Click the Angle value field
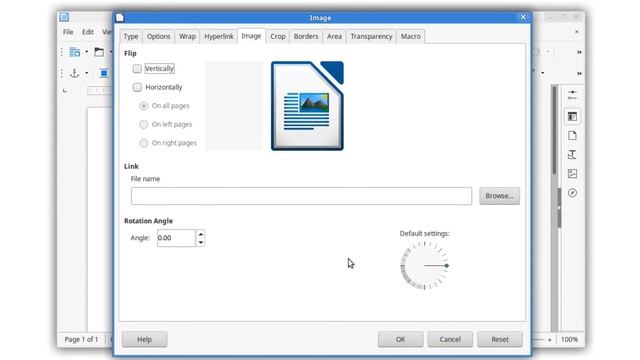640x360 pixels. 176,238
